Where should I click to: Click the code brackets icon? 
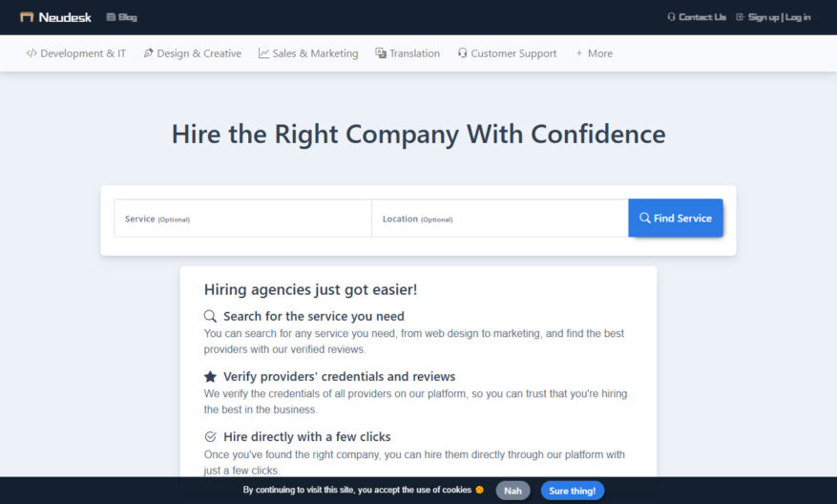[x=31, y=53]
